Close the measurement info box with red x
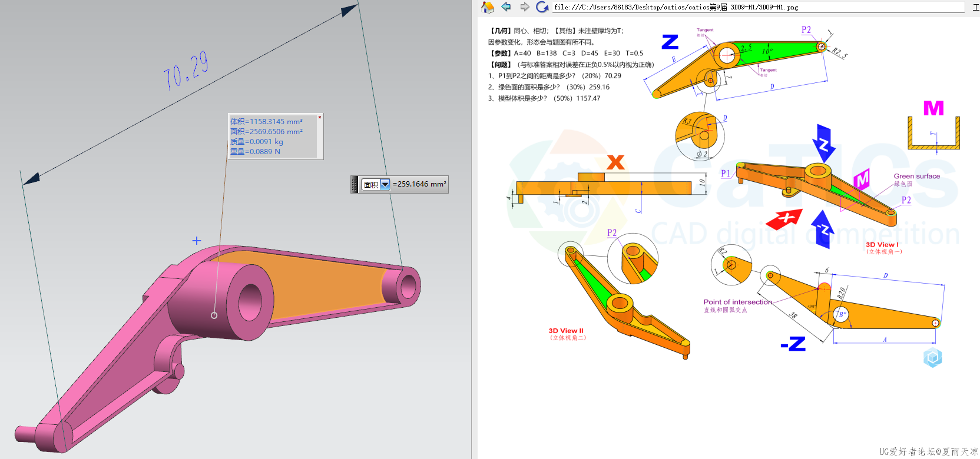The height and width of the screenshot is (459, 980). 320,117
